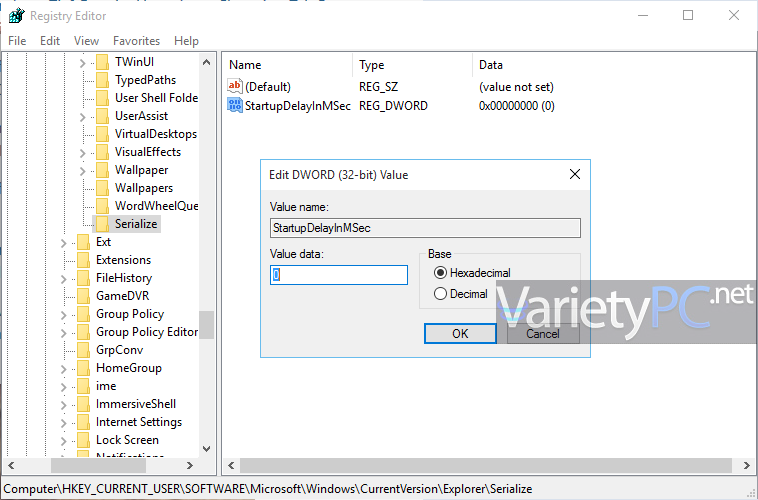This screenshot has height=500, width=758.
Task: Click the (Default) string value icon
Action: click(x=234, y=87)
